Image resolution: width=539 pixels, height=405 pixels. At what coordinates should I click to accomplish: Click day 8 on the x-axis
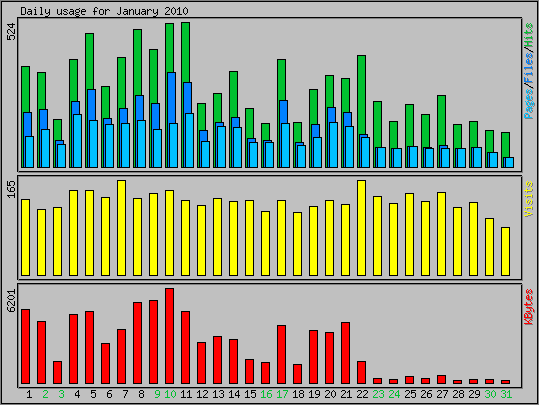[141, 394]
